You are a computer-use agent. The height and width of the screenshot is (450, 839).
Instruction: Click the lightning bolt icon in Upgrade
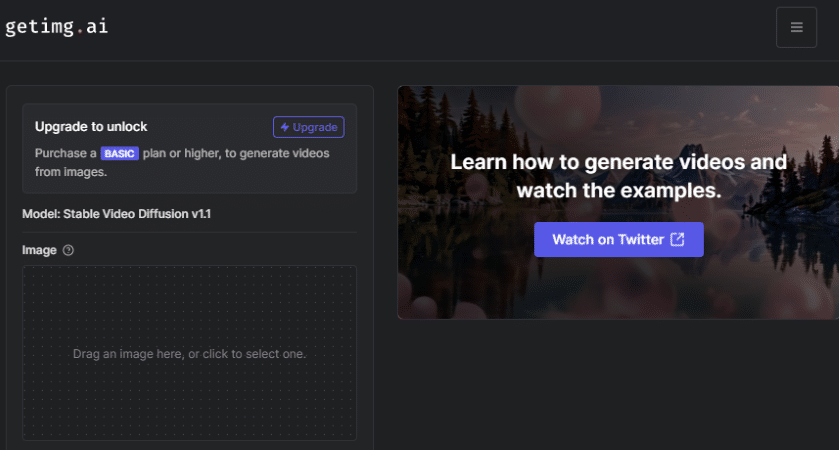285,127
